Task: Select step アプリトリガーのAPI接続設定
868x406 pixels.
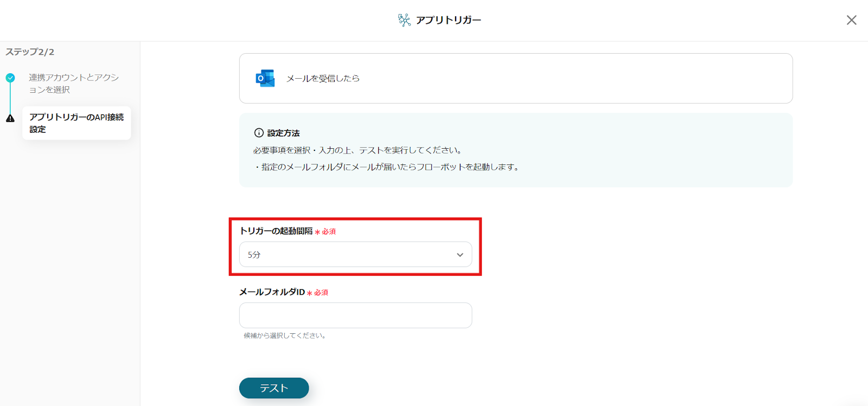Action: pyautogui.click(x=76, y=123)
